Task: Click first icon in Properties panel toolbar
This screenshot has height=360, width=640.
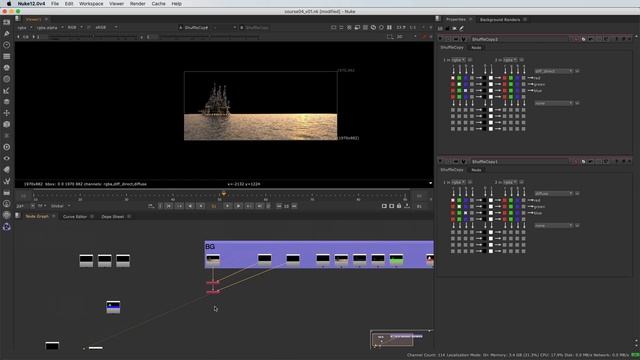Action: 440,28
